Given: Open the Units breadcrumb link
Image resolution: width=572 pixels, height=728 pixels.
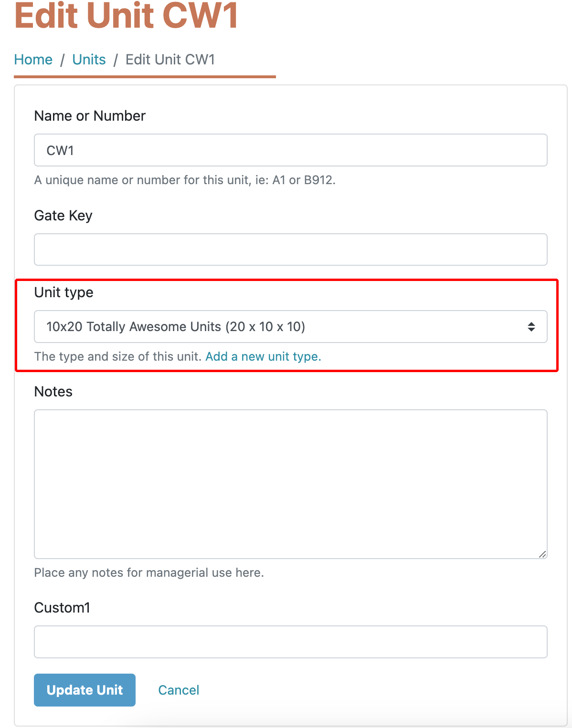Looking at the screenshot, I should click(89, 60).
